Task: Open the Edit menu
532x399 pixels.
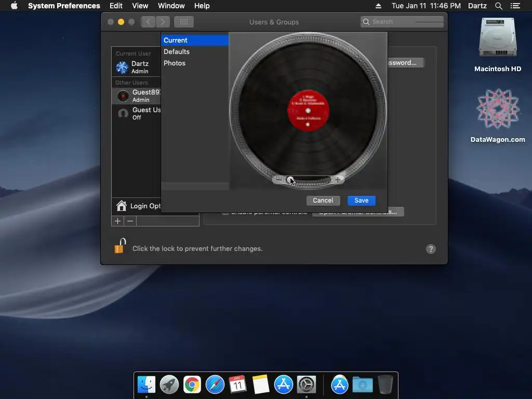Action: click(x=116, y=6)
